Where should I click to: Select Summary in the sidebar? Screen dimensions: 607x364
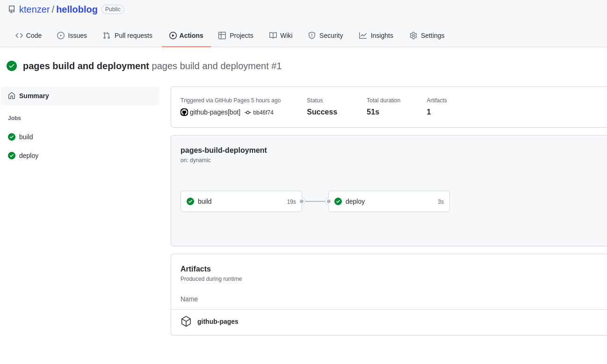tap(80, 96)
